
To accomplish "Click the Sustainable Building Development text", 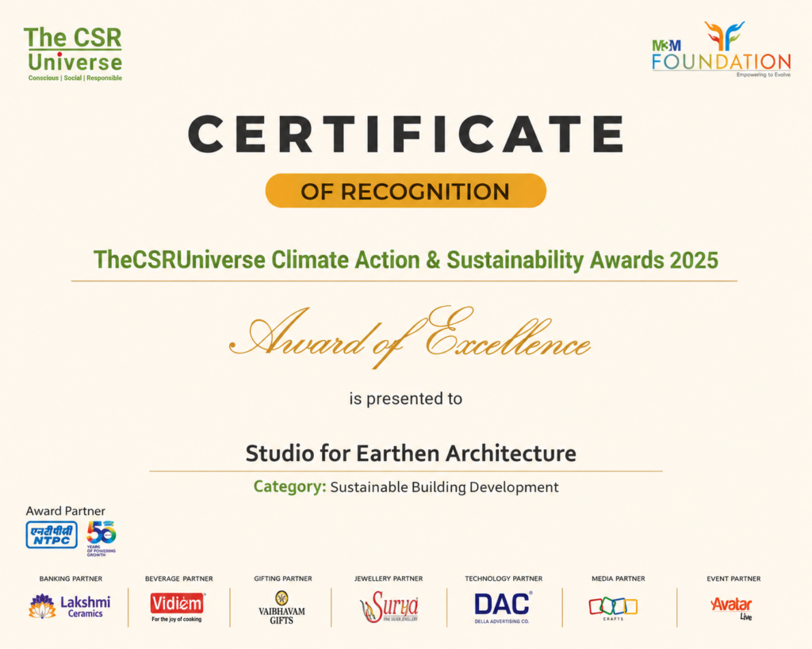I will coord(444,487).
